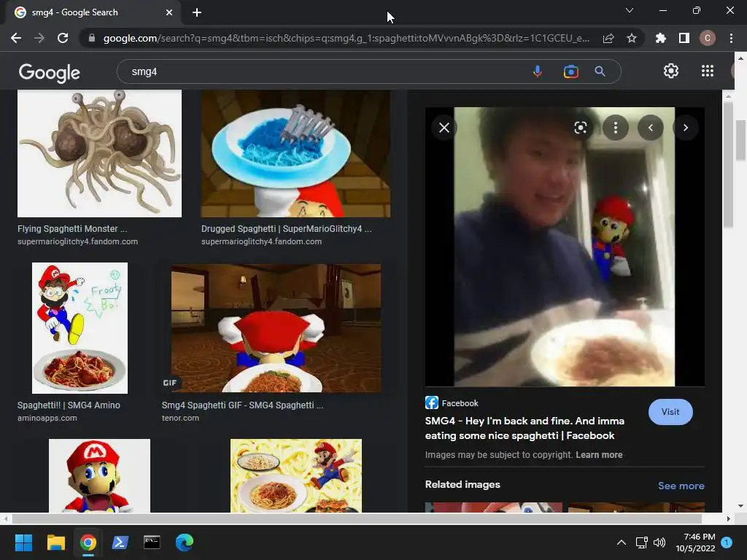Open the Spaghetti!! SMG4 Amino thumbnail
This screenshot has width=747, height=560.
(x=80, y=328)
